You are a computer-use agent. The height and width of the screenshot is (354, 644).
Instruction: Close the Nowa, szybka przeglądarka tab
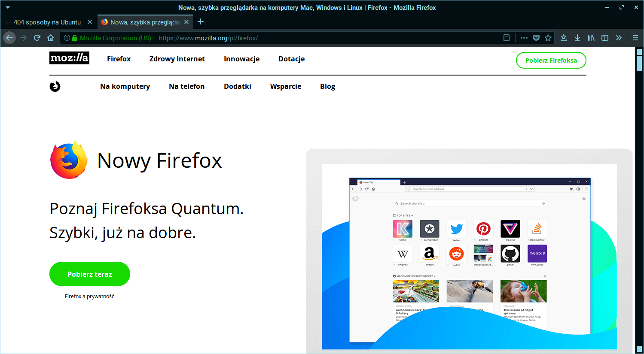click(186, 22)
